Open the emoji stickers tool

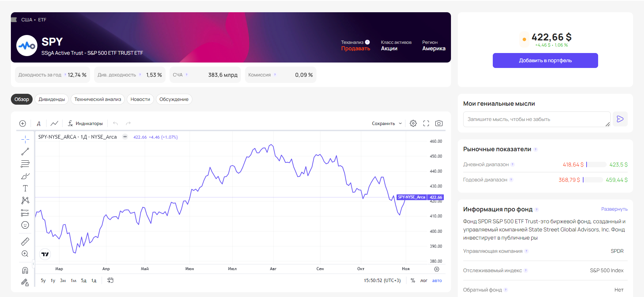[x=25, y=225]
